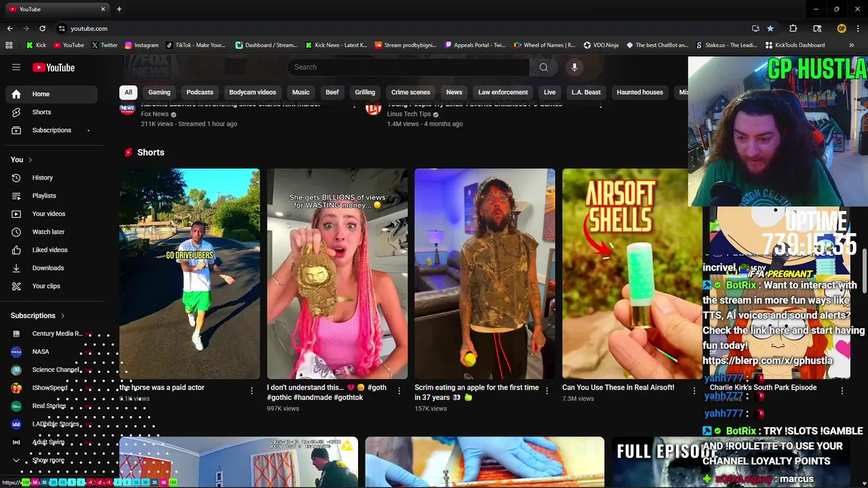Select the Bodycam videos chip
868x488 pixels.
pyautogui.click(x=252, y=92)
